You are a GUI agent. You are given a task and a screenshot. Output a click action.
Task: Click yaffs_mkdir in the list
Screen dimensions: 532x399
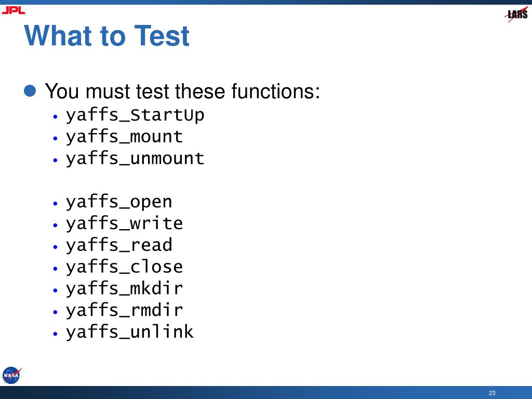(x=125, y=289)
